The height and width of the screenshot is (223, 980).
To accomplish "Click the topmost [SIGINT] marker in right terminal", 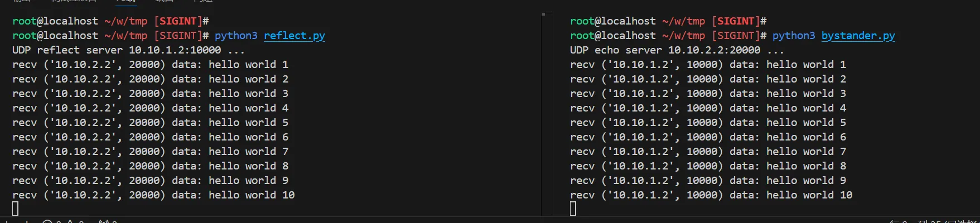I will coord(736,21).
